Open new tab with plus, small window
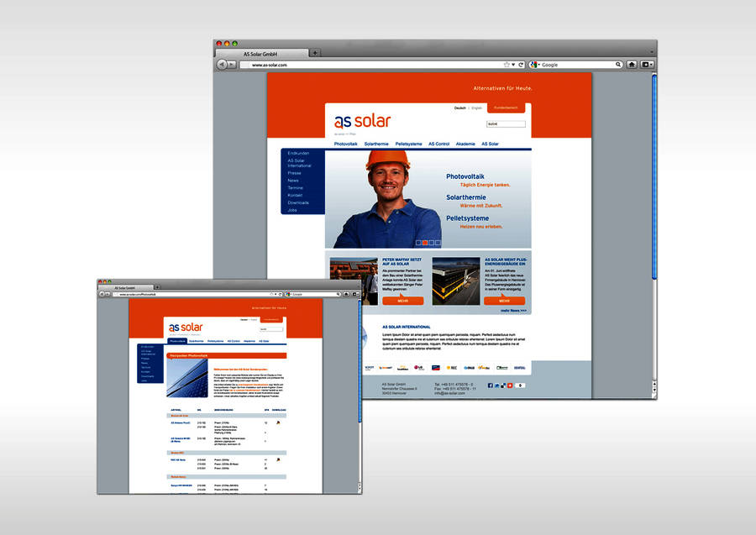 point(157,287)
